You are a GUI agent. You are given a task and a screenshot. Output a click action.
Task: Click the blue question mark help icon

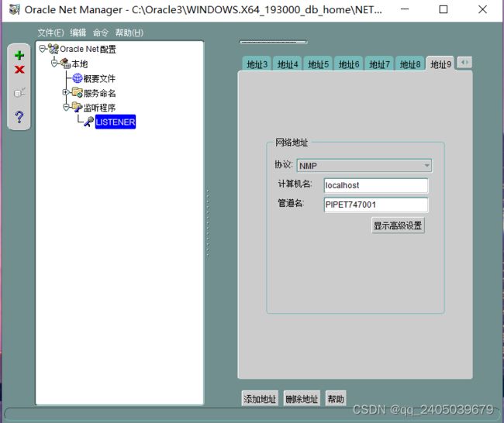coord(19,117)
